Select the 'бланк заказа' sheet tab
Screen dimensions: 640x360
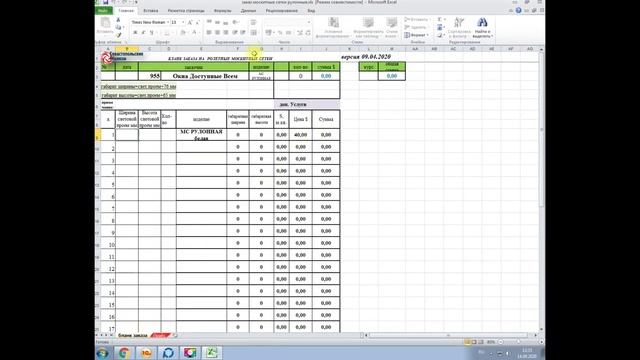[x=133, y=336]
